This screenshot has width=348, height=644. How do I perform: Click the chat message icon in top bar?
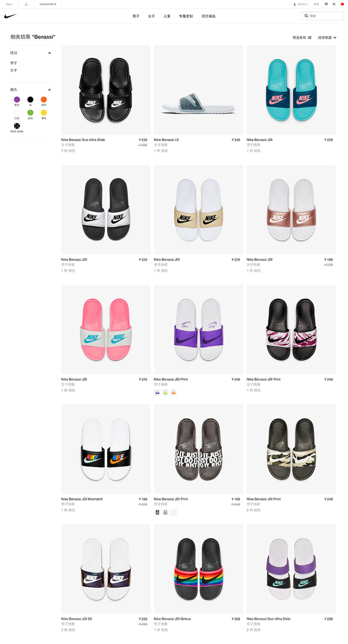point(326,4)
